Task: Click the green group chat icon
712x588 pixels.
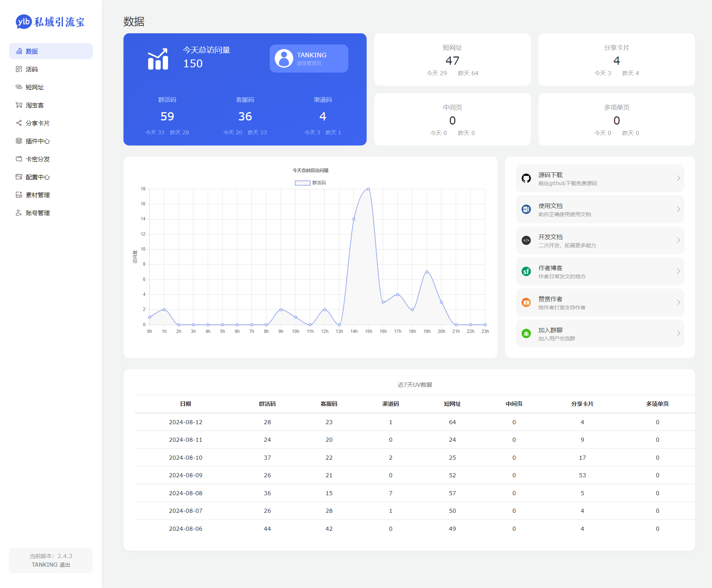Action: 526,334
